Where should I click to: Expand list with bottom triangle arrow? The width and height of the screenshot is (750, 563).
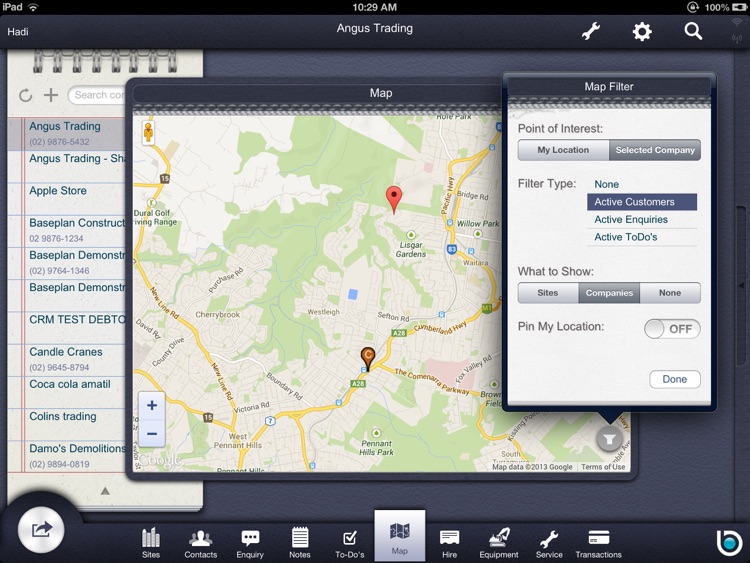point(105,491)
